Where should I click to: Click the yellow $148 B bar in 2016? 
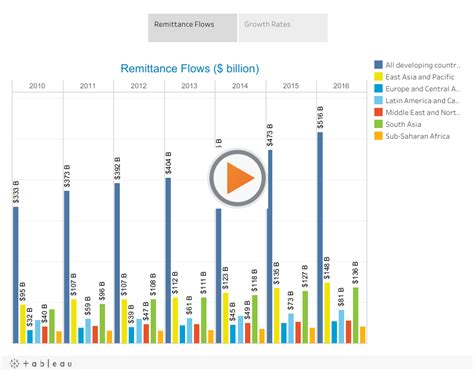(x=327, y=313)
